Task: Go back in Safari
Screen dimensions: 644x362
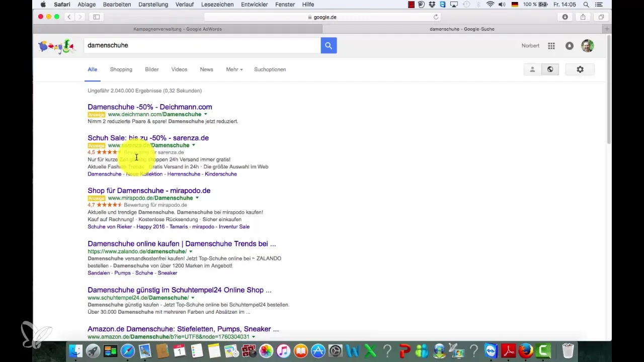Action: [70, 17]
